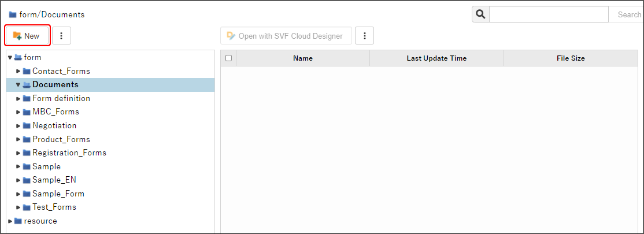Click the MBC_Forms folder icon
644x234 pixels.
point(27,112)
